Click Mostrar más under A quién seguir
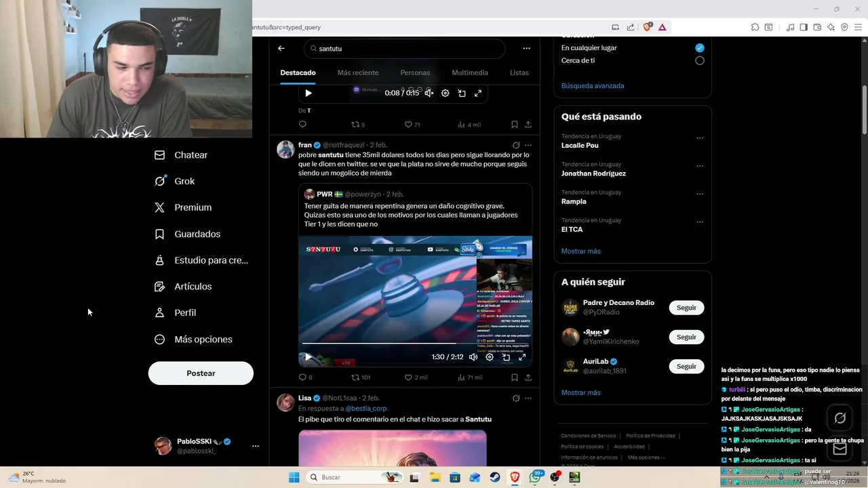 pos(581,392)
